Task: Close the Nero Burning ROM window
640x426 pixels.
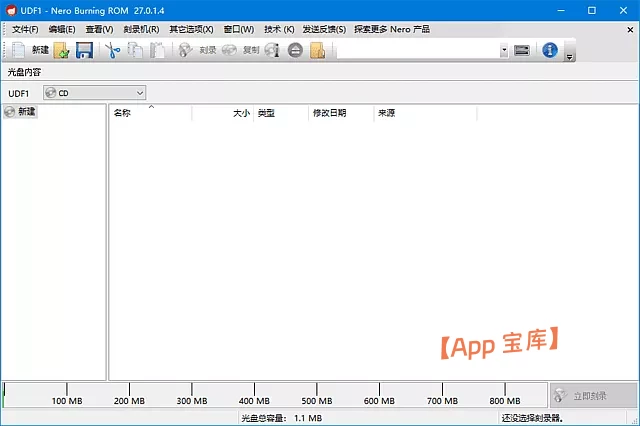Action: coord(623,11)
